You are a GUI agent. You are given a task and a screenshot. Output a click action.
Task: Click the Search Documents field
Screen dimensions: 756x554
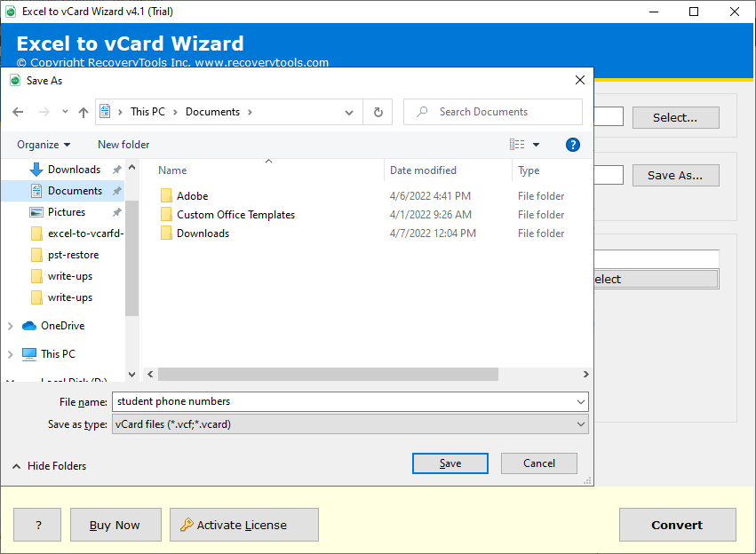pyautogui.click(x=493, y=112)
